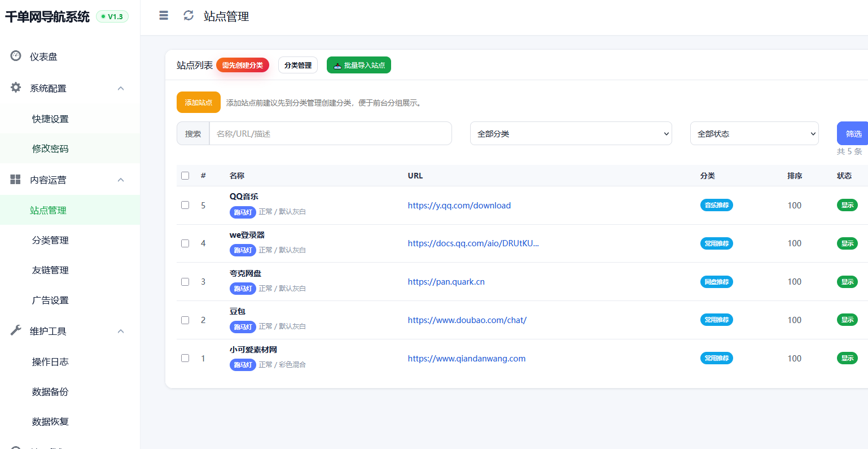Collapse the 内容运营 menu chevron

[121, 180]
